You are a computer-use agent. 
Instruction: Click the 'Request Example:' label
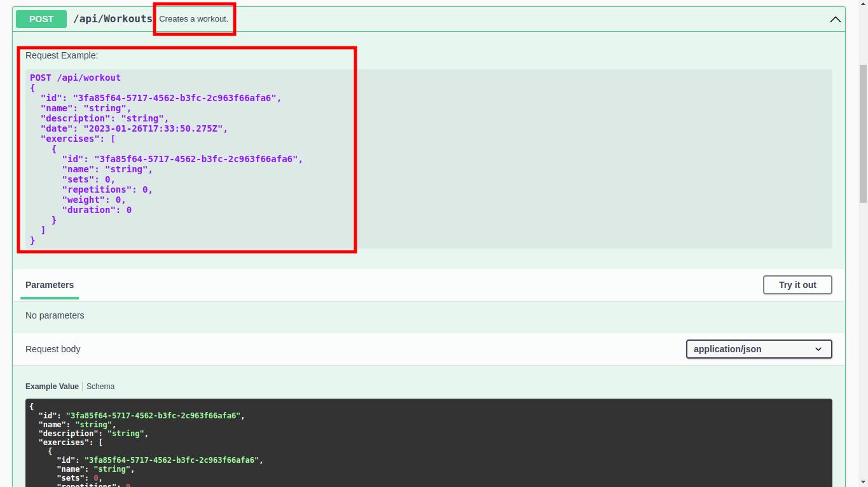(62, 55)
